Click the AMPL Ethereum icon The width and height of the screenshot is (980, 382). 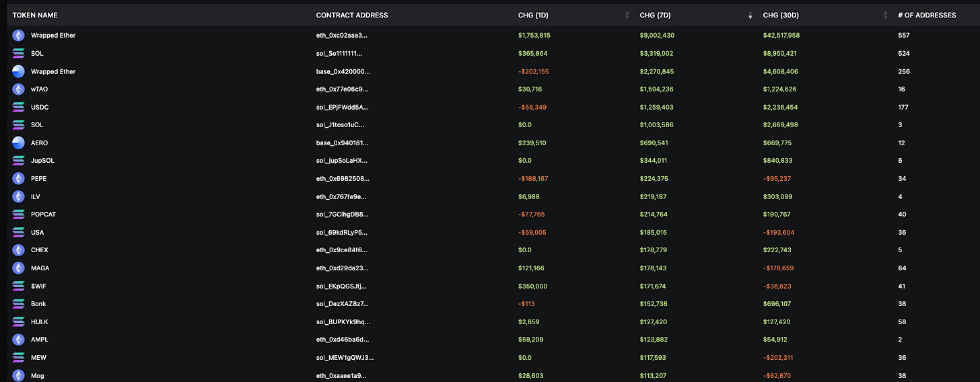coord(18,340)
